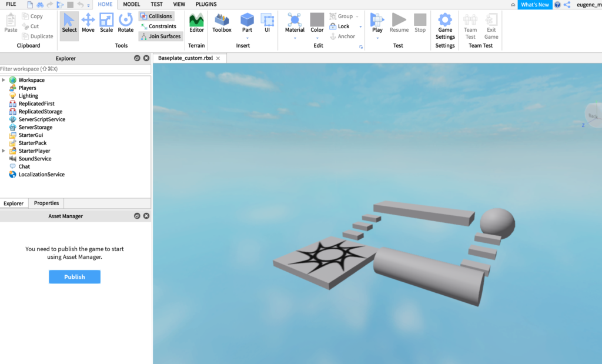
Task: Click the Filter workspace search field
Action: point(75,69)
